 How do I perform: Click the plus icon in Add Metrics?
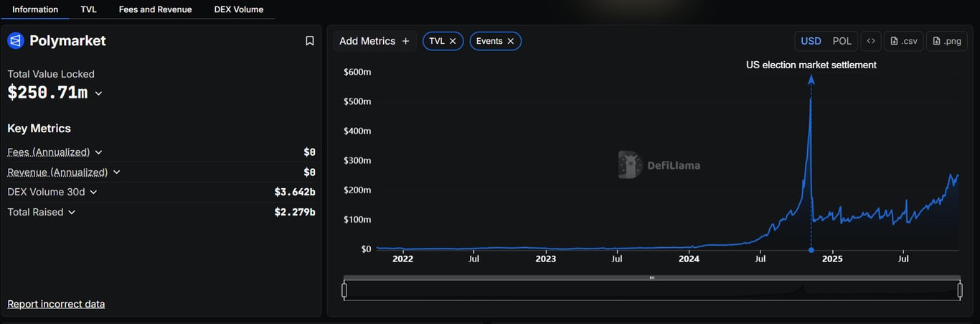[x=405, y=41]
